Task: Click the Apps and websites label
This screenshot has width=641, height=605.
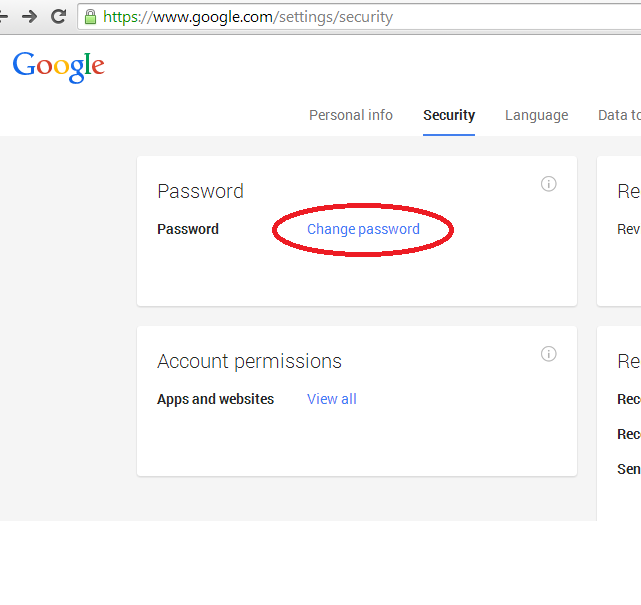Action: [215, 399]
